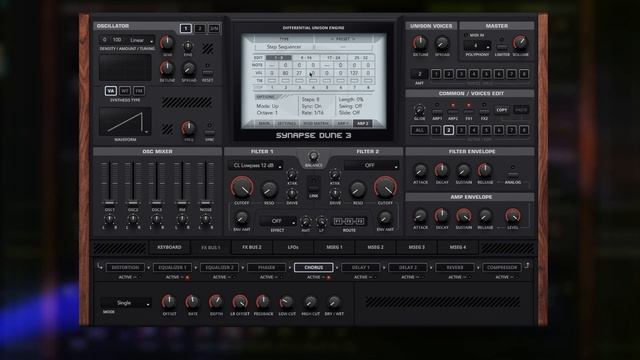The height and width of the screenshot is (360, 640).
Task: Click the ALL voices edit button
Action: coord(420,130)
